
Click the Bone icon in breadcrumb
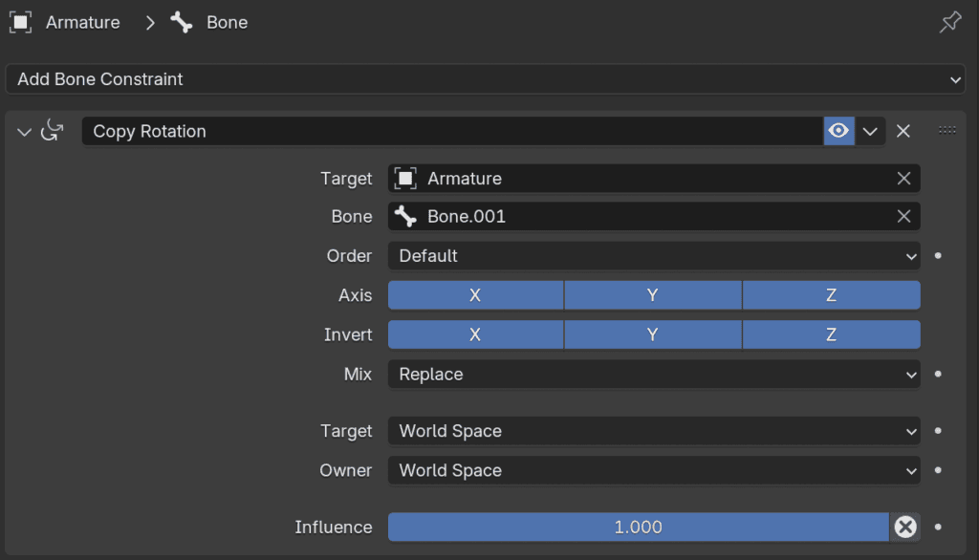click(x=182, y=23)
